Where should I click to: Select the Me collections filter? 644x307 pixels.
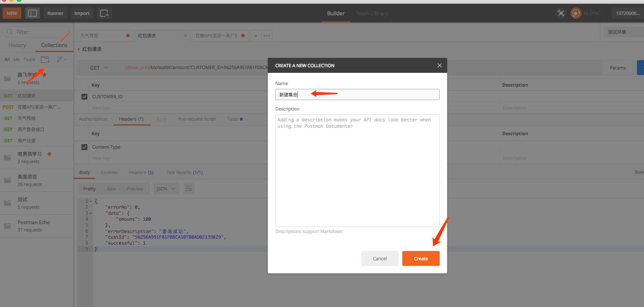[16, 59]
